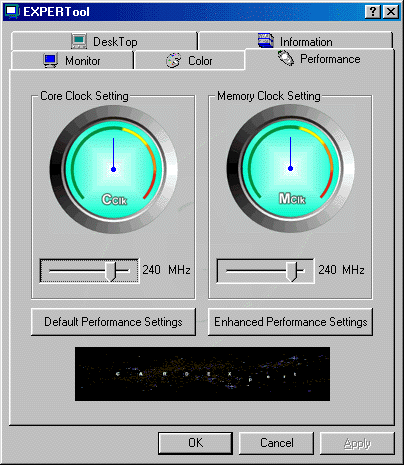
Task: Click the DeskTop tab computer icon
Action: 79,41
